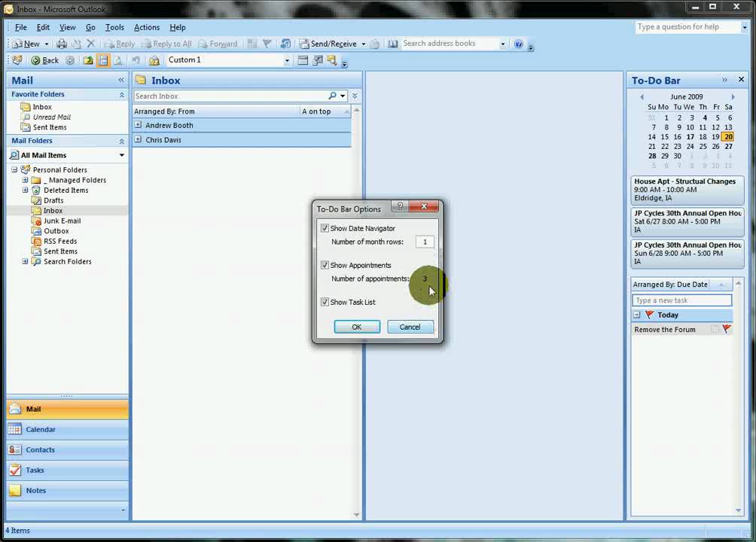756x542 pixels.
Task: Click the Type a new task field
Action: tap(681, 300)
